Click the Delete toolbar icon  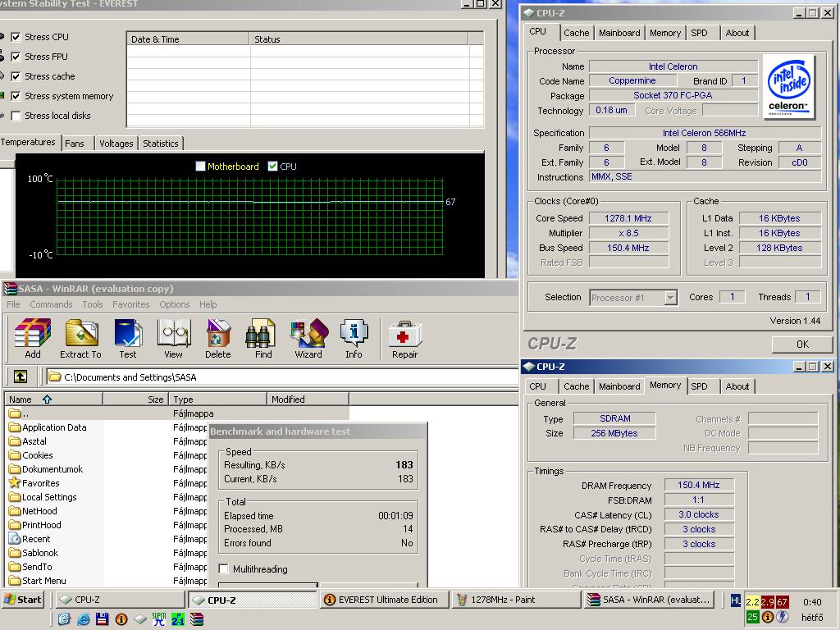[218, 338]
